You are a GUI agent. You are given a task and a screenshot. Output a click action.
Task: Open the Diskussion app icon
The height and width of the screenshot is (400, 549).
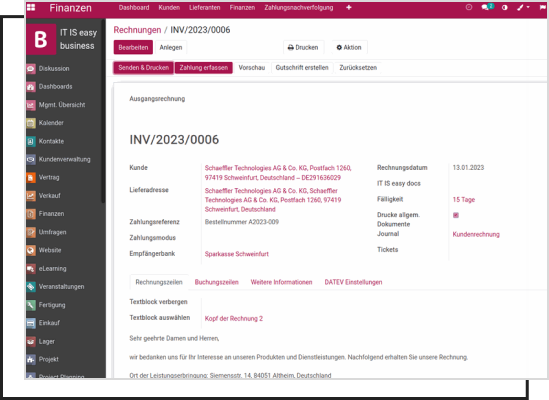pyautogui.click(x=31, y=69)
